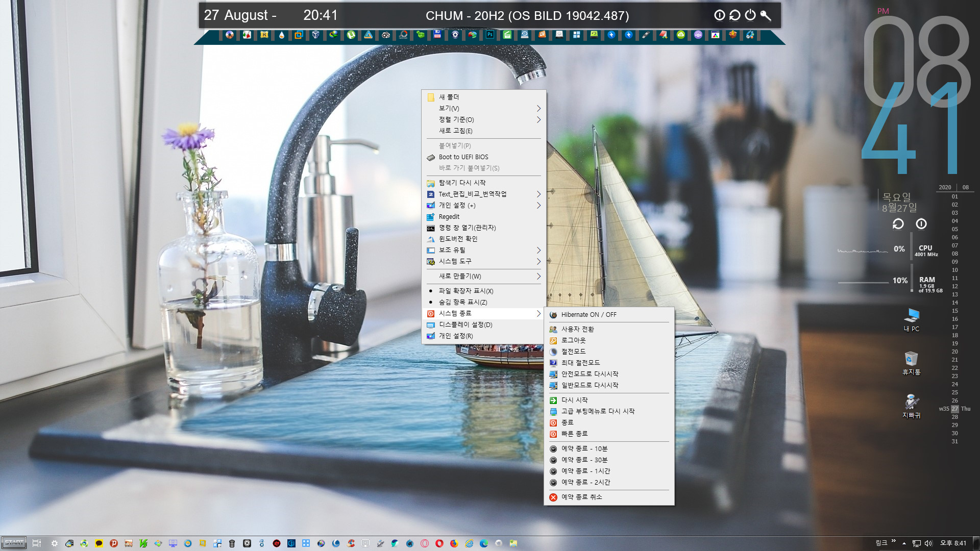980x551 pixels.
Task: Choose 최대 절전모드
Action: tap(609, 363)
